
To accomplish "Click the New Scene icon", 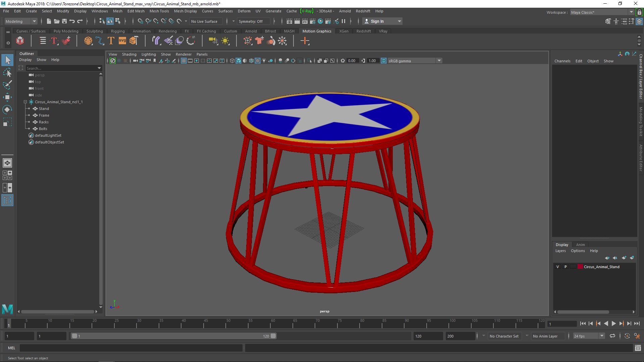I will click(x=49, y=21).
